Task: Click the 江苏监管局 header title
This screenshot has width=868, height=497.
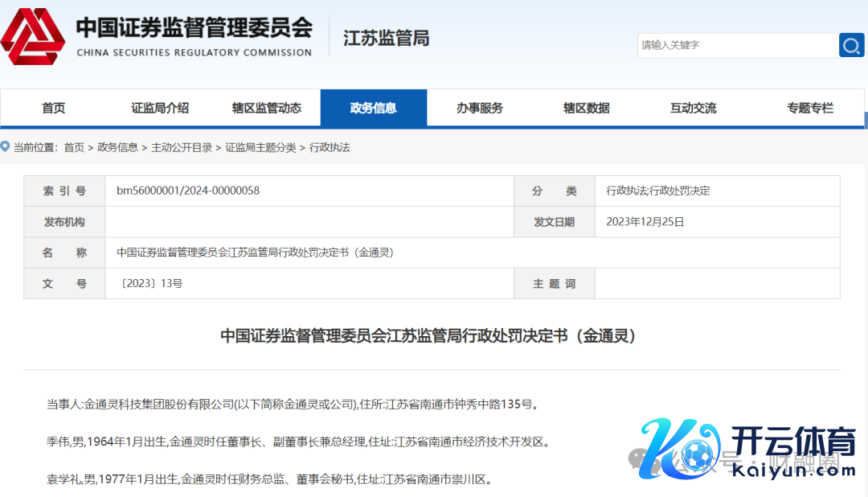Action: [x=386, y=38]
